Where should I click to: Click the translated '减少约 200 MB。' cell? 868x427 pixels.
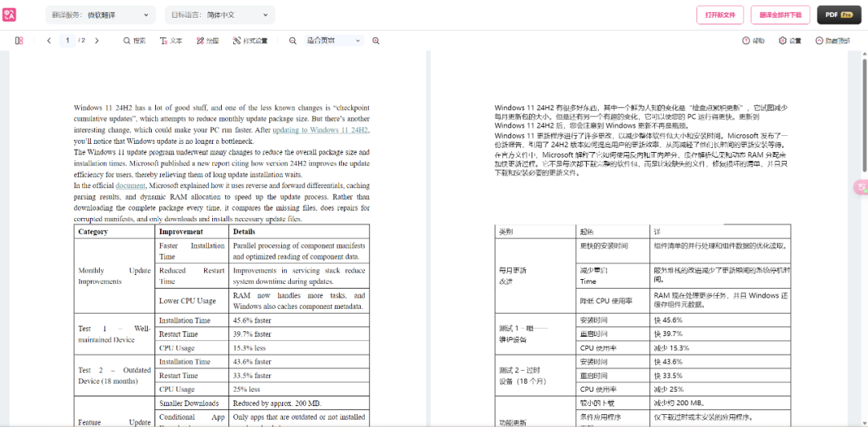720,403
